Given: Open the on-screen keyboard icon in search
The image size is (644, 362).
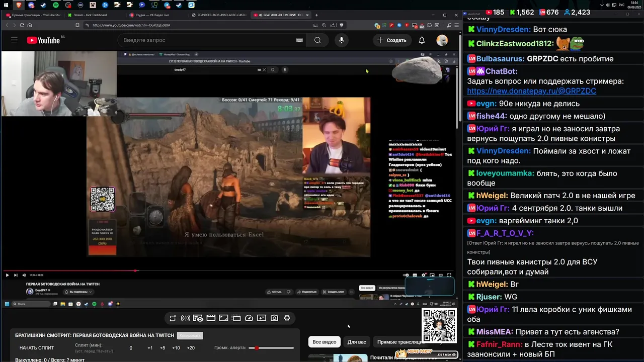Looking at the screenshot, I should click(x=299, y=40).
